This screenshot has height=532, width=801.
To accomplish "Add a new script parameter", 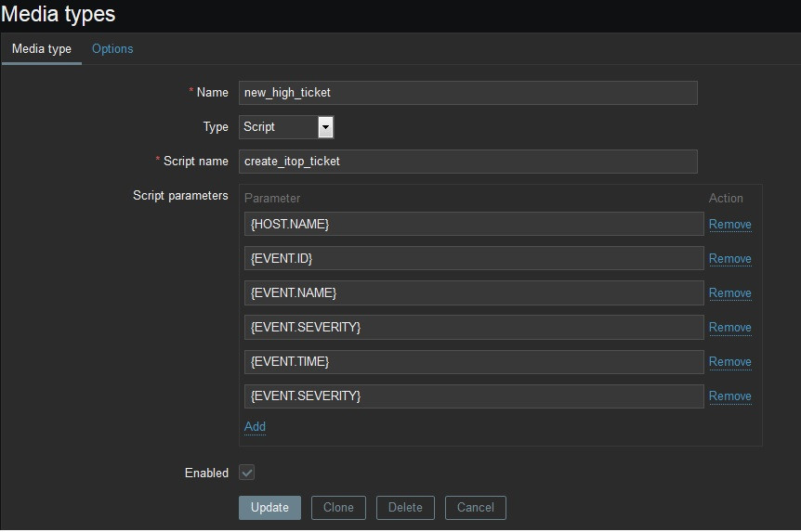I will point(255,427).
